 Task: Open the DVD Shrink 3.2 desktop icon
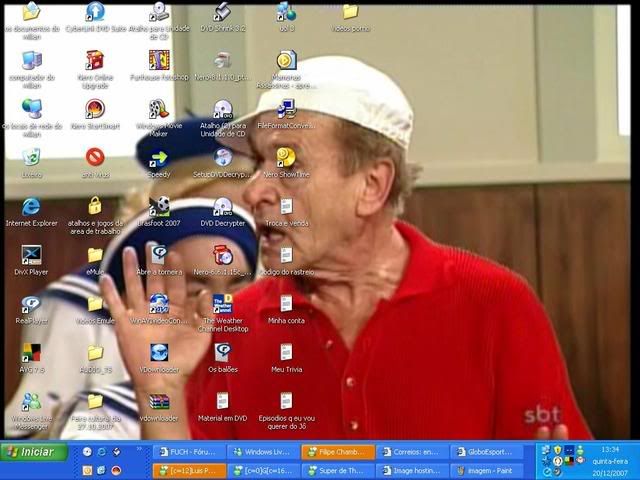pyautogui.click(x=222, y=12)
